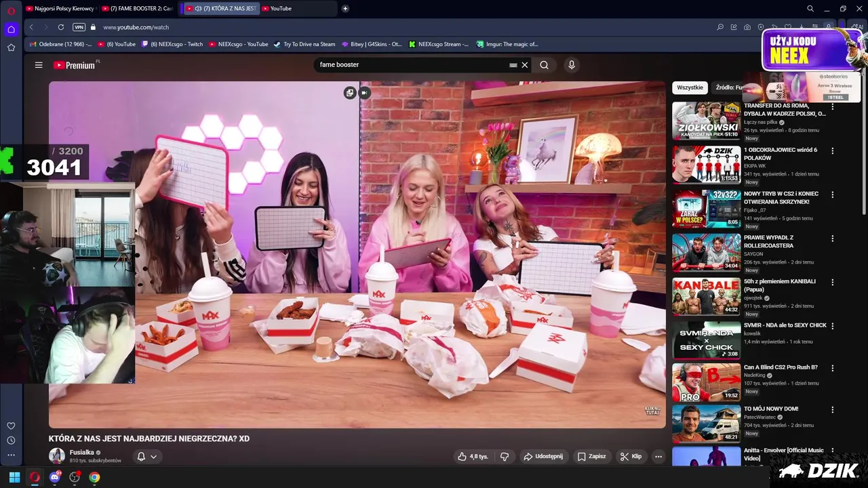Open new tab with the plus button
868x488 pixels.
pyautogui.click(x=345, y=8)
